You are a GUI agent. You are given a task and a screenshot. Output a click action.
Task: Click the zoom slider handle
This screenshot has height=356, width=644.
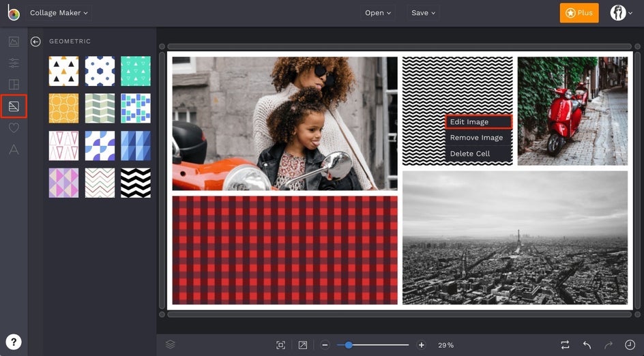tap(349, 345)
